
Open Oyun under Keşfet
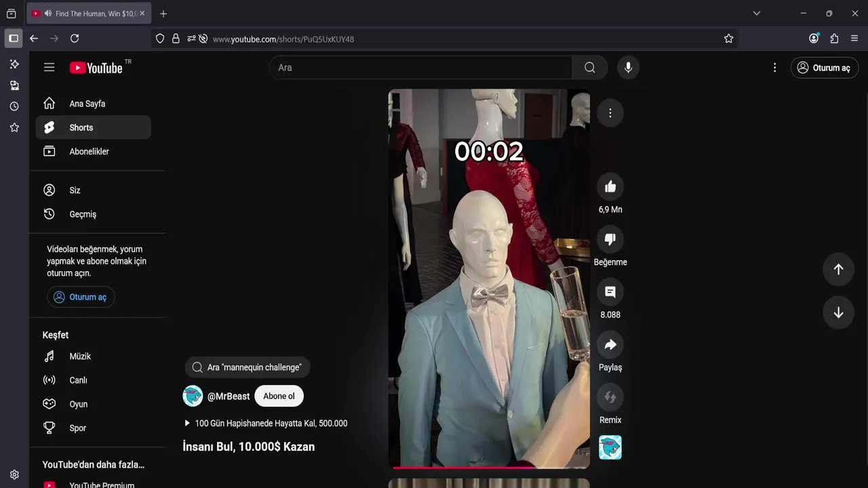(x=94, y=404)
